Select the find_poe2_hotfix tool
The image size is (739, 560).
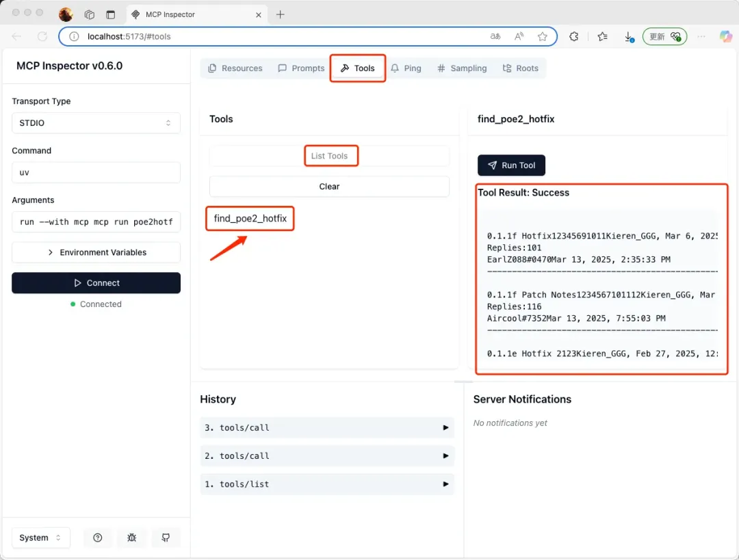[250, 219]
